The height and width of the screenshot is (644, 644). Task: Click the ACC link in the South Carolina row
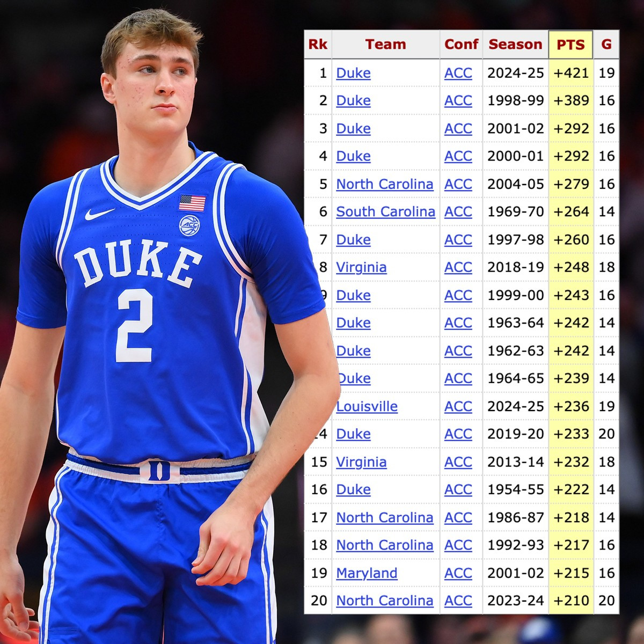458,212
